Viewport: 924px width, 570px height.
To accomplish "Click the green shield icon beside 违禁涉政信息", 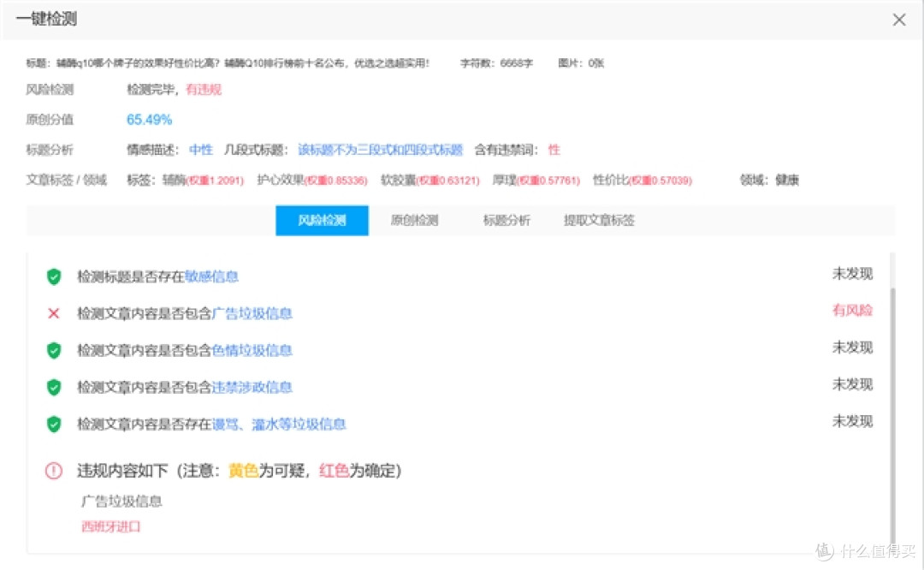I will [x=54, y=387].
